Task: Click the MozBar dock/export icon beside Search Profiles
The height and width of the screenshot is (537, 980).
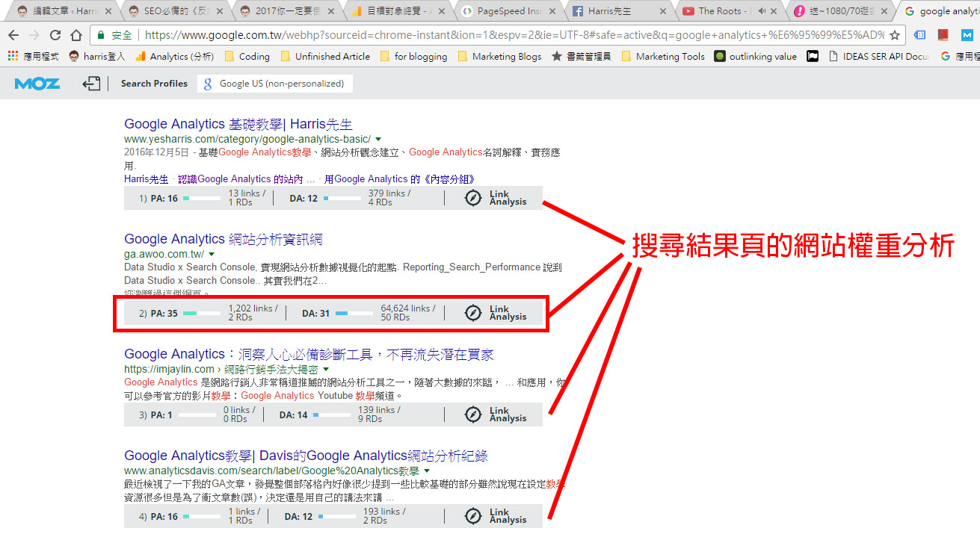Action: 91,84
